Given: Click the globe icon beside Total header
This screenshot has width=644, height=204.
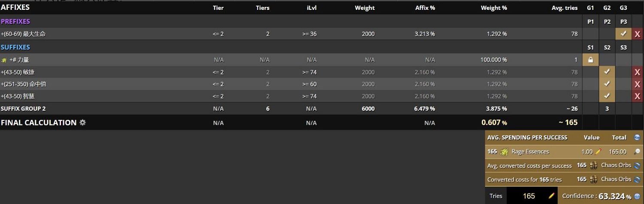Looking at the screenshot, I should pyautogui.click(x=637, y=138).
